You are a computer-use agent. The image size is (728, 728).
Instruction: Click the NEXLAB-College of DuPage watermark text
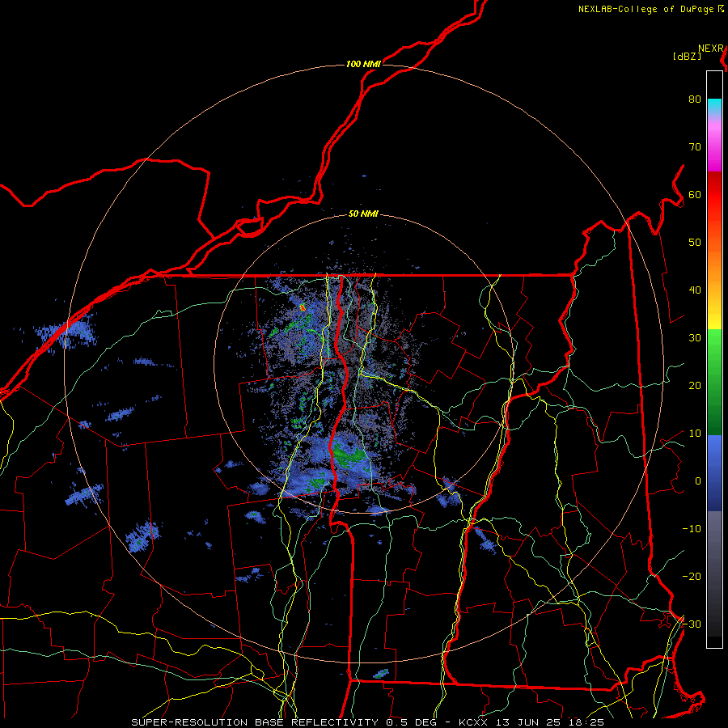click(647, 9)
